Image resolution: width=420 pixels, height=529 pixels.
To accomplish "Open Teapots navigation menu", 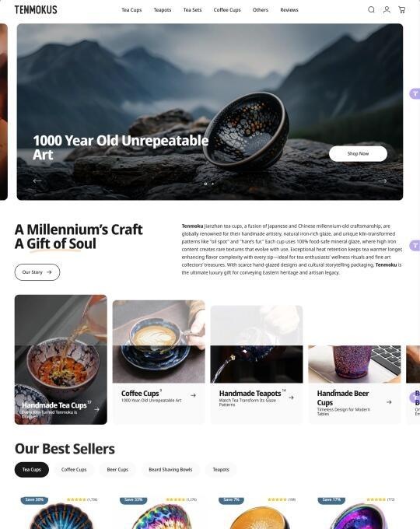I will pyautogui.click(x=163, y=10).
